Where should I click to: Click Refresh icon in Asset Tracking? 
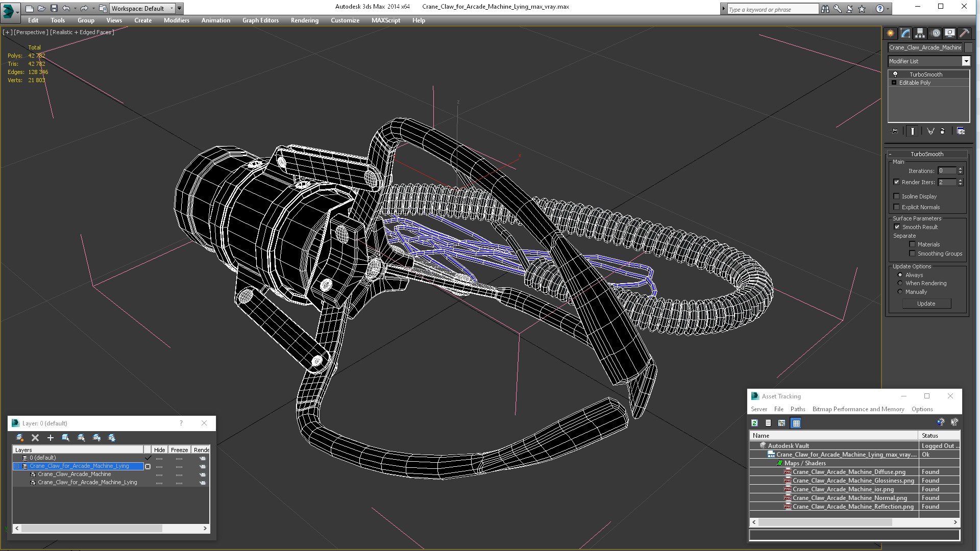click(x=754, y=423)
